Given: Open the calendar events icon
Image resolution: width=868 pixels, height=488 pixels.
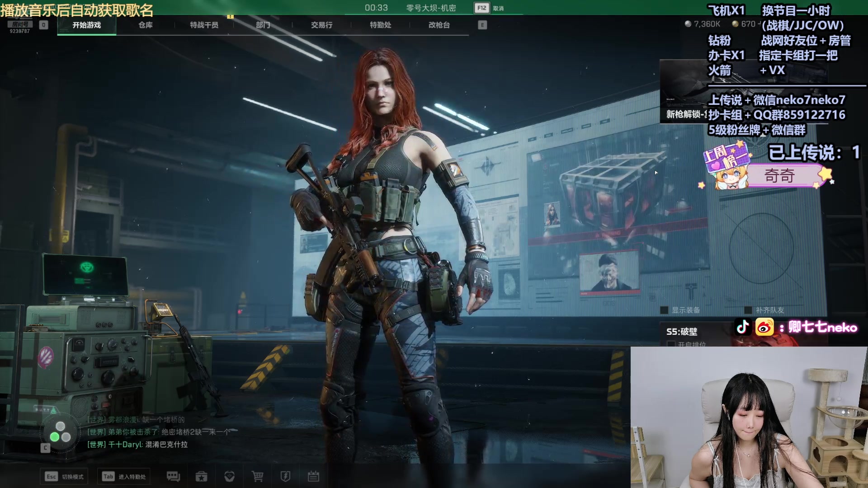Looking at the screenshot, I should click(x=313, y=476).
